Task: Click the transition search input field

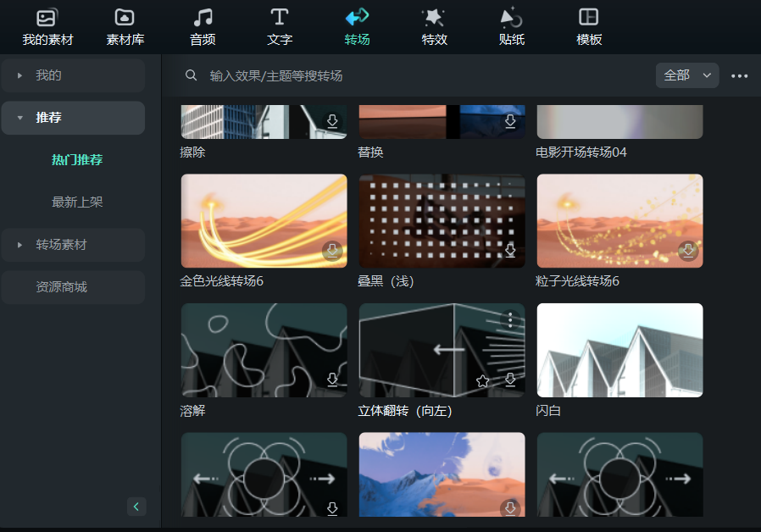Action: 424,76
